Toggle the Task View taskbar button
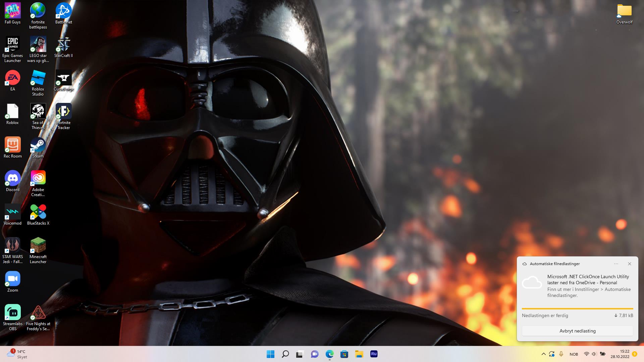This screenshot has height=362, width=644. 300,354
